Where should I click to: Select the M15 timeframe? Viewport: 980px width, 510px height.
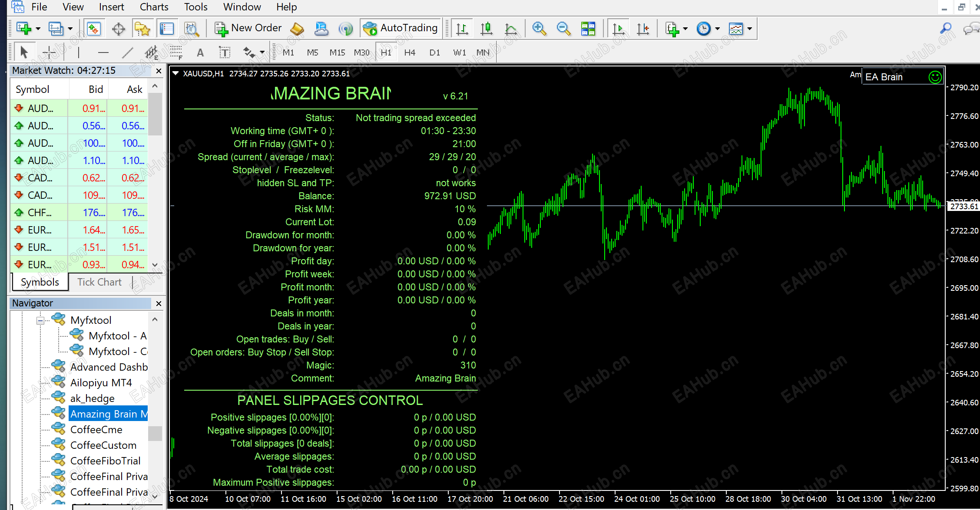tap(337, 53)
